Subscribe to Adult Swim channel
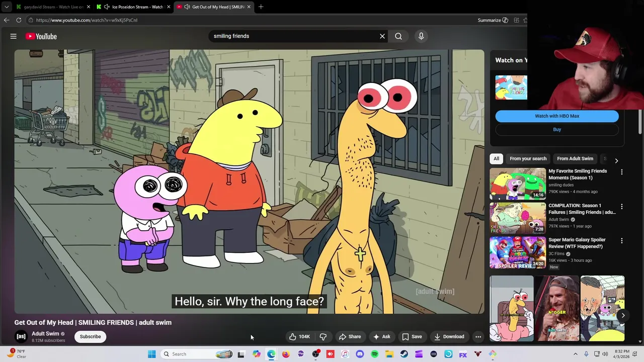The image size is (644, 362). coord(91,336)
